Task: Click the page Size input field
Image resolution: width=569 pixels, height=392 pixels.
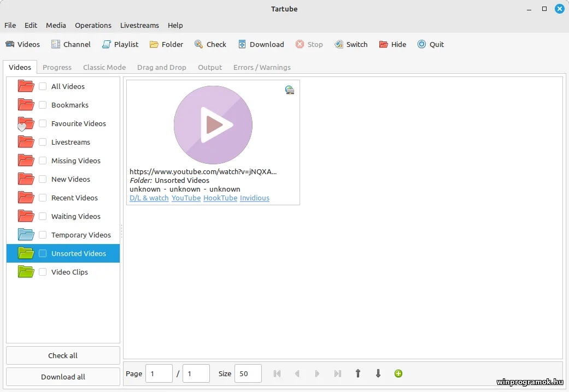Action: tap(248, 373)
